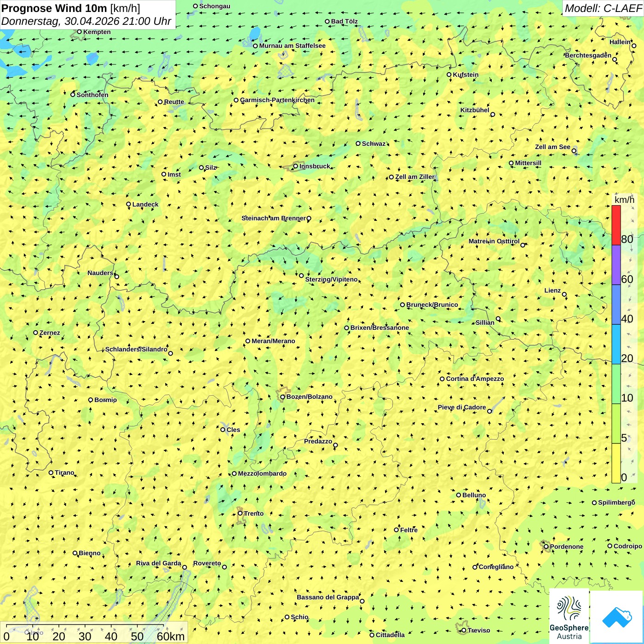Image resolution: width=644 pixels, height=644 pixels.
Task: Click the 'Riva del Garda' label
Action: coord(158,563)
